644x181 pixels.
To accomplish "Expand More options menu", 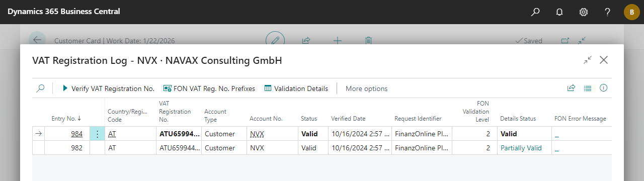I will pyautogui.click(x=366, y=88).
